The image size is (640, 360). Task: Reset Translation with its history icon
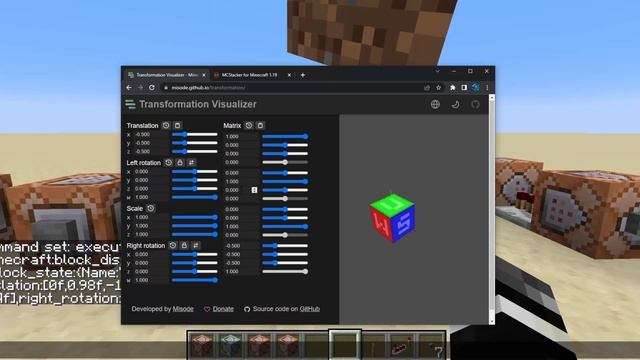(x=166, y=125)
